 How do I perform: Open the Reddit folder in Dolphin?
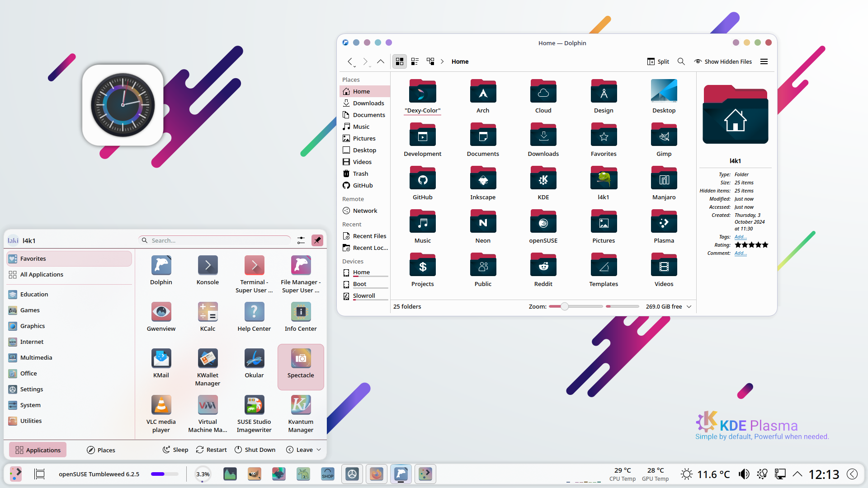click(543, 270)
